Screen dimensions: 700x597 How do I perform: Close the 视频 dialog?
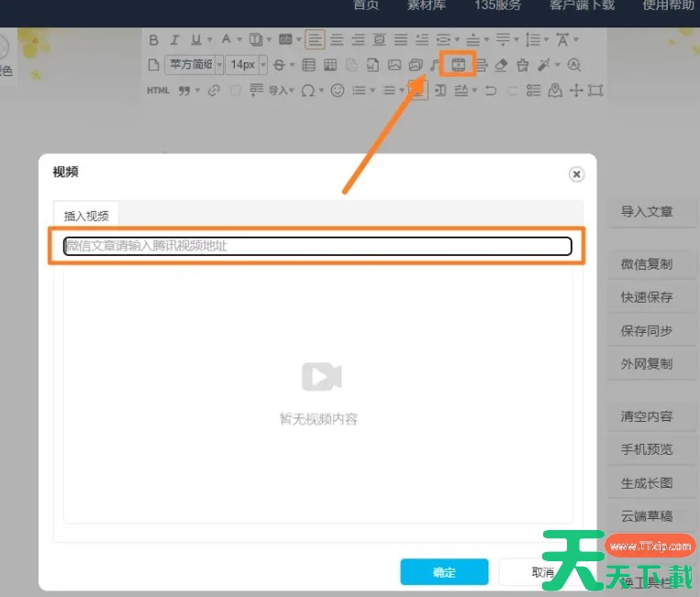[576, 173]
